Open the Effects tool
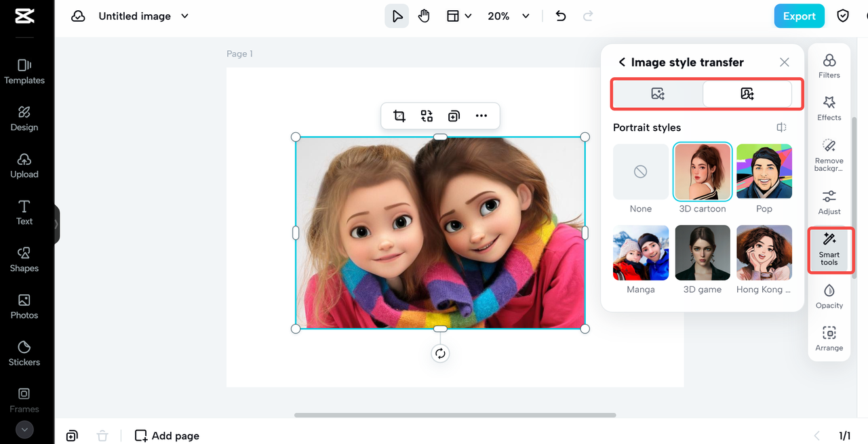The height and width of the screenshot is (444, 868). pyautogui.click(x=829, y=108)
